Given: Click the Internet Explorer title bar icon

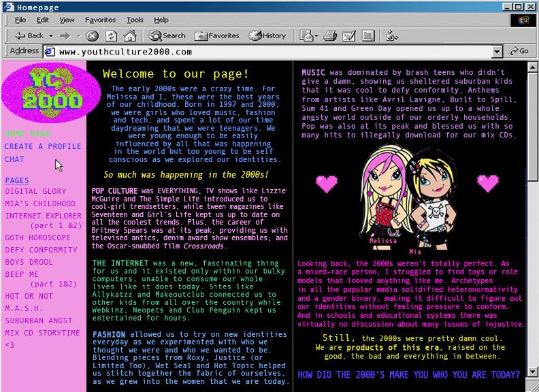Looking at the screenshot, I should pos(9,7).
